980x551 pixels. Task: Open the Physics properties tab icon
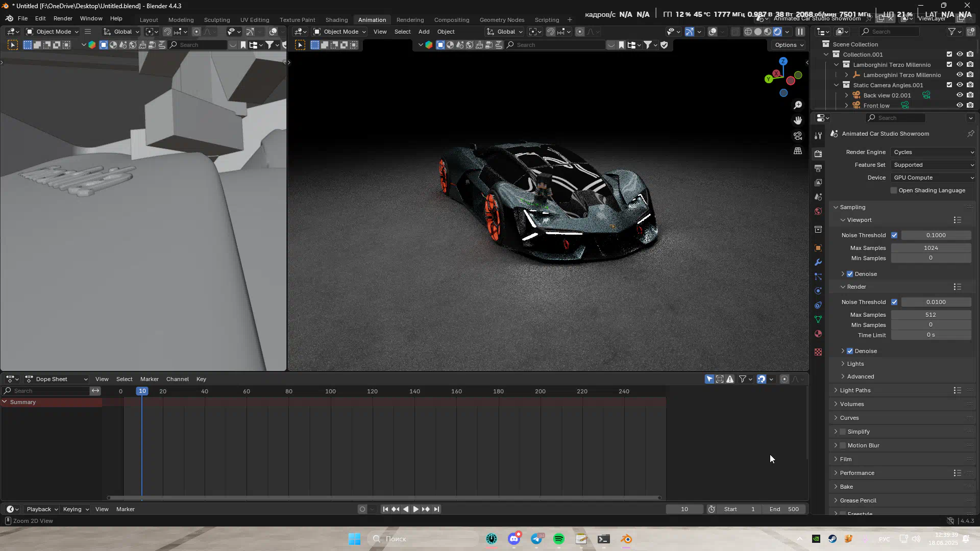pos(818,290)
